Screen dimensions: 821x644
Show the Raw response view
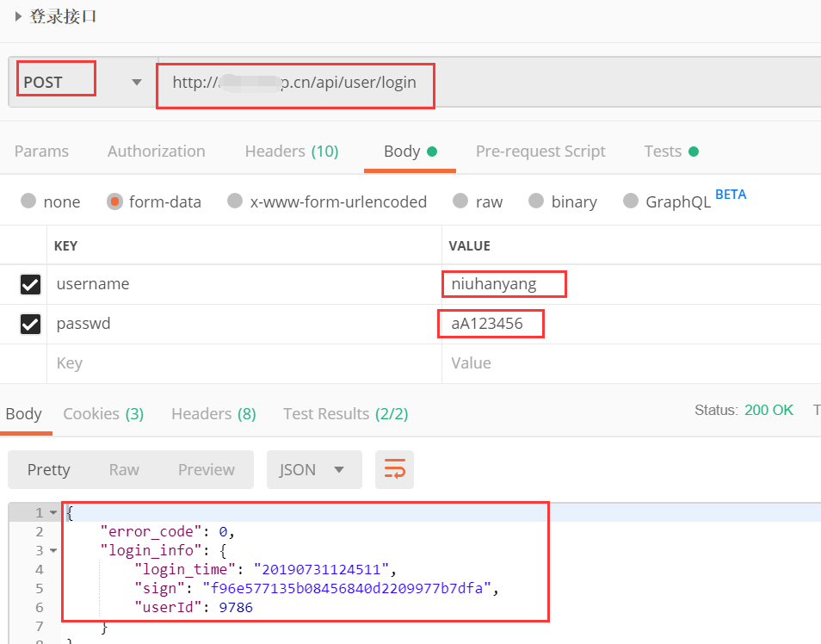124,469
